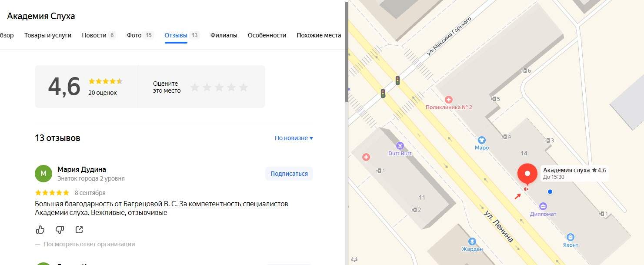Expand Посмотреть ответ организации
This screenshot has width=644, height=265.
coord(89,244)
